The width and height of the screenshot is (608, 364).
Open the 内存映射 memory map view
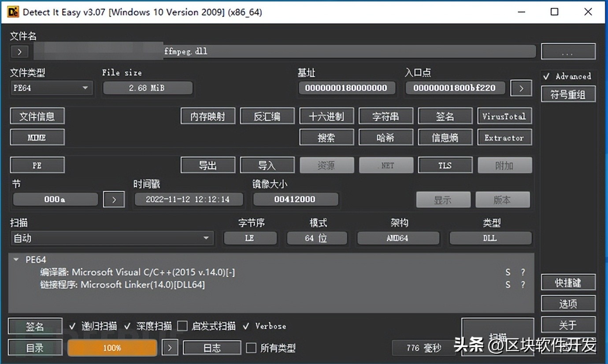208,116
